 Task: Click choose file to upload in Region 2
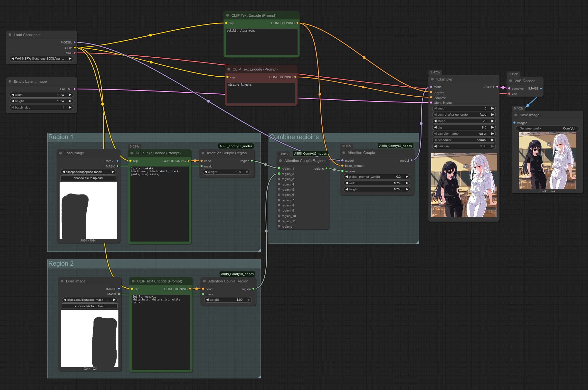pos(90,306)
